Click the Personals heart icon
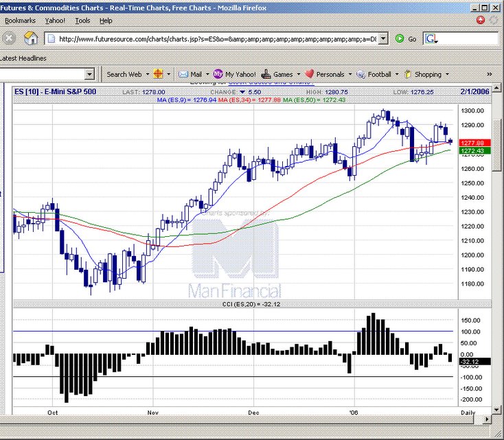This screenshot has height=440, width=504. point(309,74)
